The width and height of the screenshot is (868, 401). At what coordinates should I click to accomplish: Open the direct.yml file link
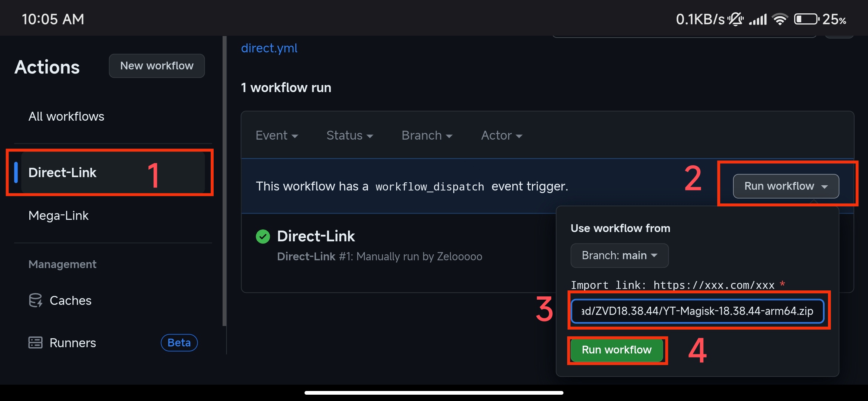coord(269,48)
